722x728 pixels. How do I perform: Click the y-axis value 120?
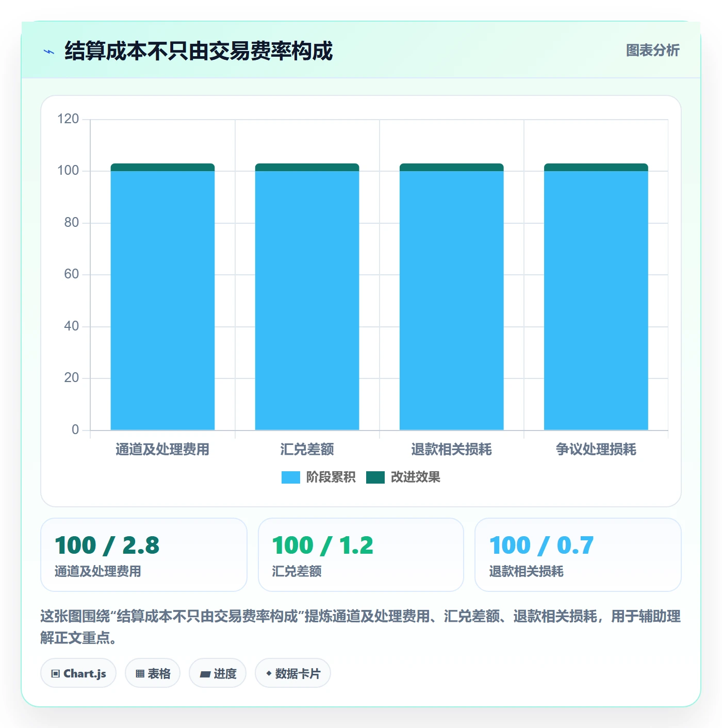(x=68, y=119)
